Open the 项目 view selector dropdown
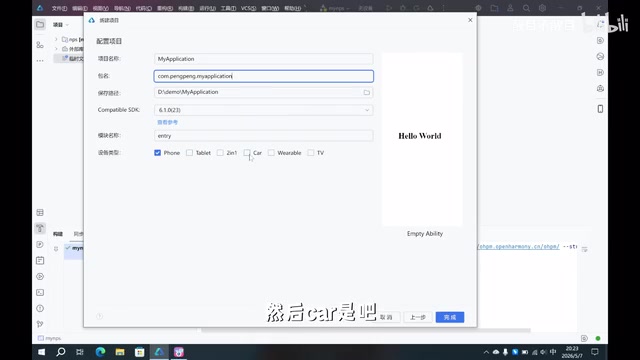 click(60, 24)
